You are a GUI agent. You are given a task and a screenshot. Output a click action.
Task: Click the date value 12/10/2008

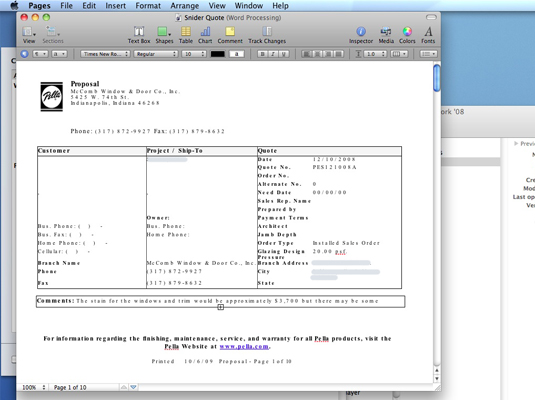point(334,159)
